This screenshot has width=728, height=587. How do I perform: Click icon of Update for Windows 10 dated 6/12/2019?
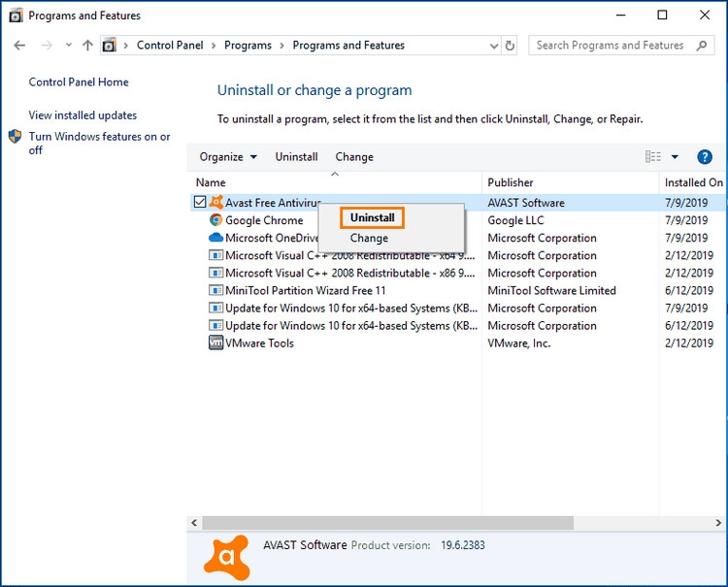(215, 326)
